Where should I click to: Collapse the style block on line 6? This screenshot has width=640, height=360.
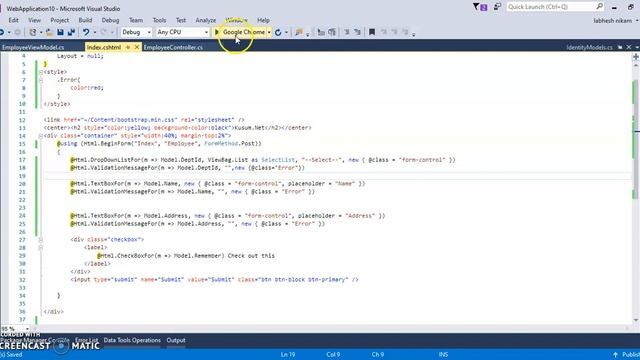click(x=41, y=72)
